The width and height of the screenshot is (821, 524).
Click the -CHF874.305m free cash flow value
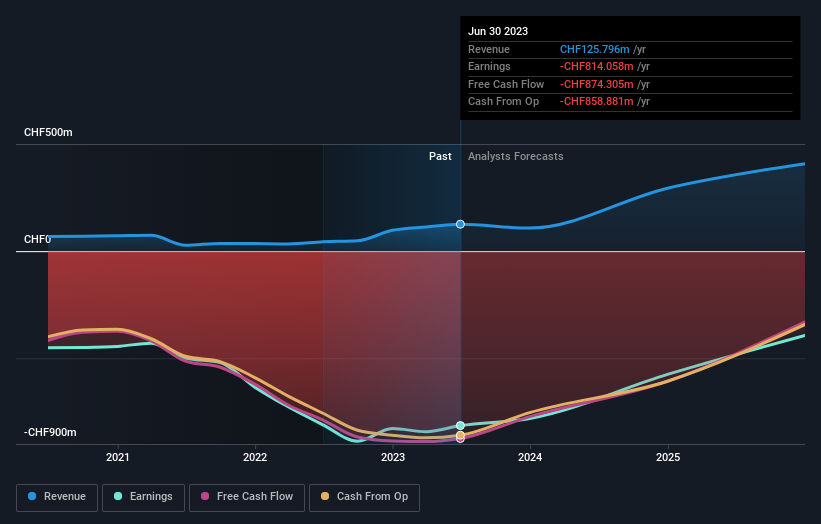pos(596,84)
